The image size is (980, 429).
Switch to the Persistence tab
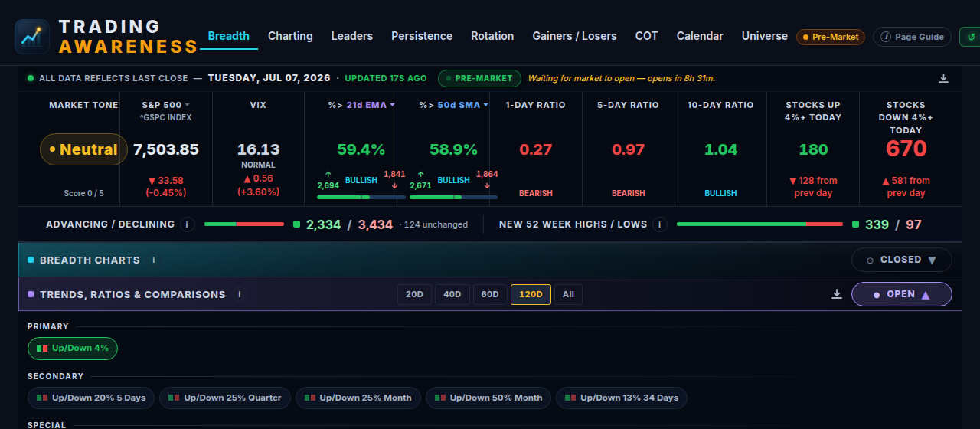[422, 36]
